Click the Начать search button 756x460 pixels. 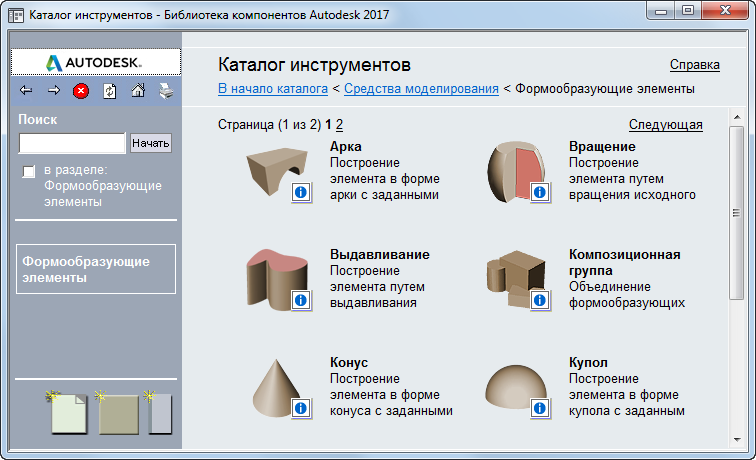coord(150,143)
